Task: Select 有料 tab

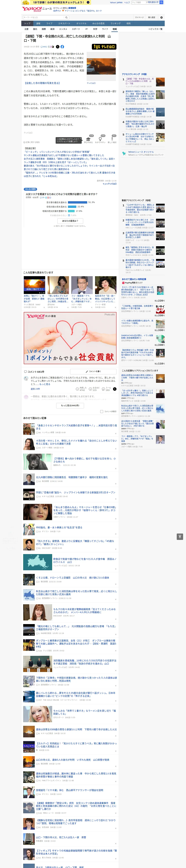Action: point(128,24)
